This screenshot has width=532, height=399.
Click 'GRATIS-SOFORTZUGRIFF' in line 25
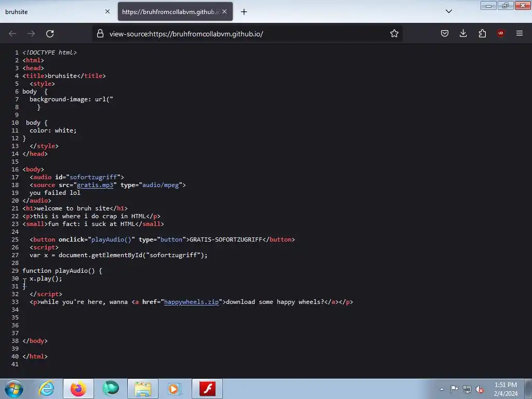(x=225, y=240)
